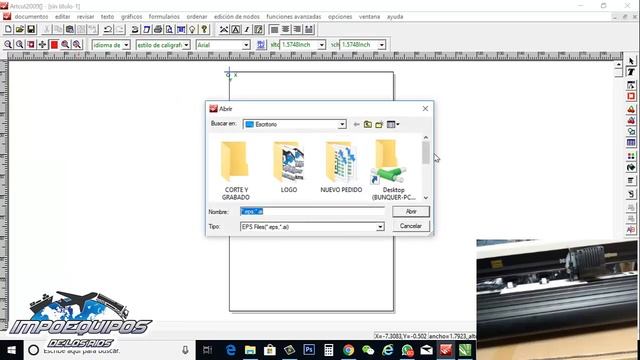Click the question mark help icon

(204, 29)
